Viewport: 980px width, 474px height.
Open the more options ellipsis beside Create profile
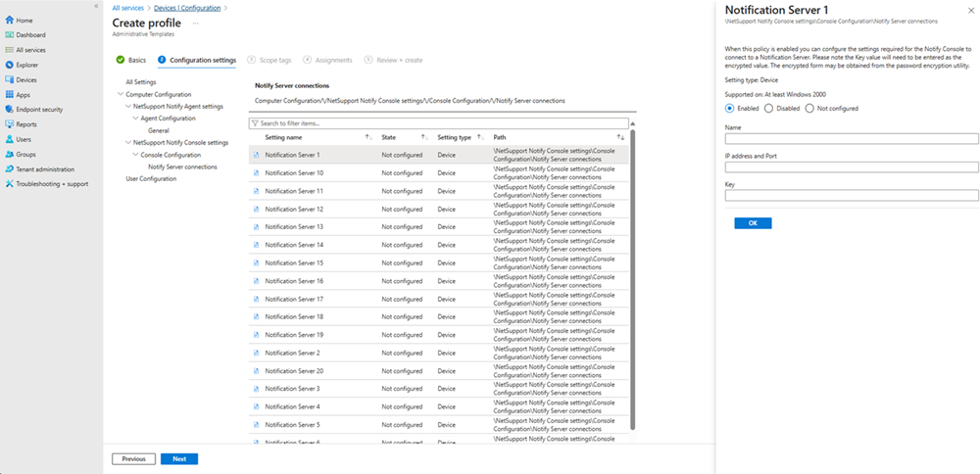click(196, 24)
